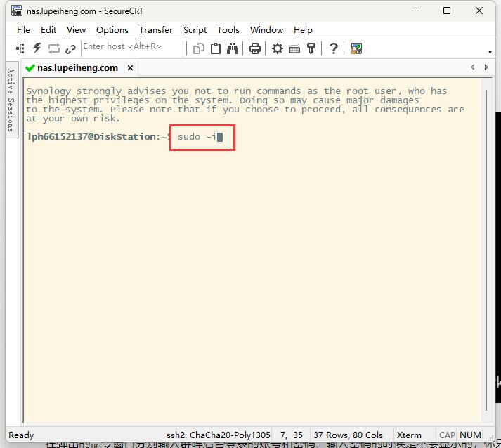Click the sudo -i command text
This screenshot has width=501, height=448.
coord(197,137)
